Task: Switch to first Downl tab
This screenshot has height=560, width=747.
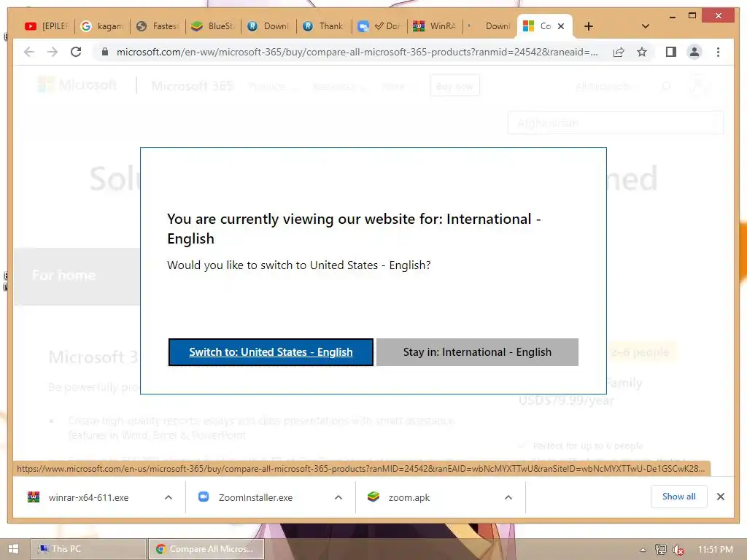Action: (x=268, y=26)
